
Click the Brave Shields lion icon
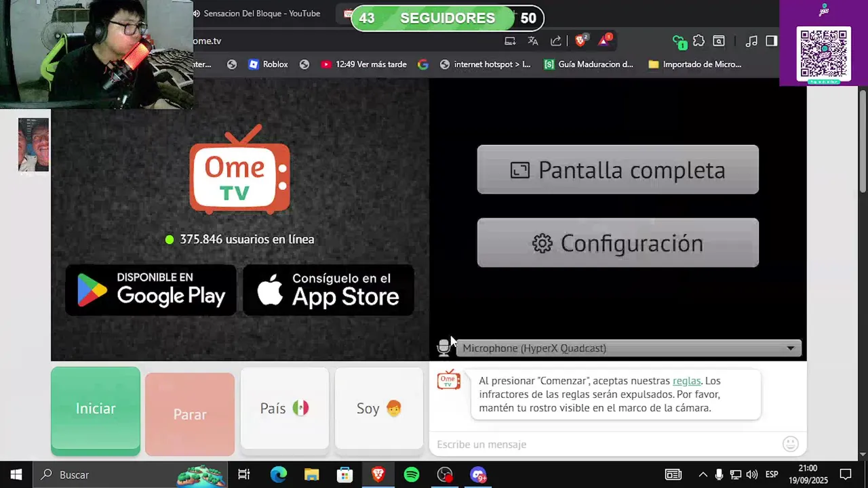coord(580,41)
